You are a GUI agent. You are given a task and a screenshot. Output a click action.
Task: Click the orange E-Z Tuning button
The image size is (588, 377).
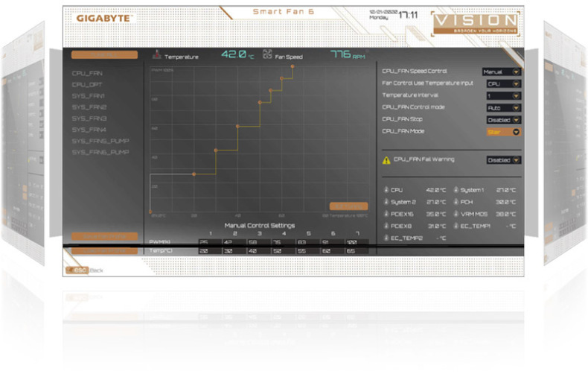349,206
